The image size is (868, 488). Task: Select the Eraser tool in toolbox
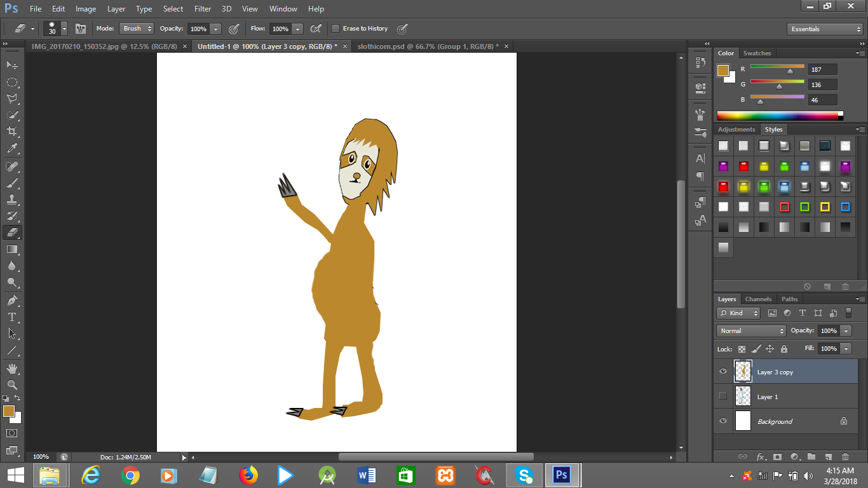click(x=12, y=233)
